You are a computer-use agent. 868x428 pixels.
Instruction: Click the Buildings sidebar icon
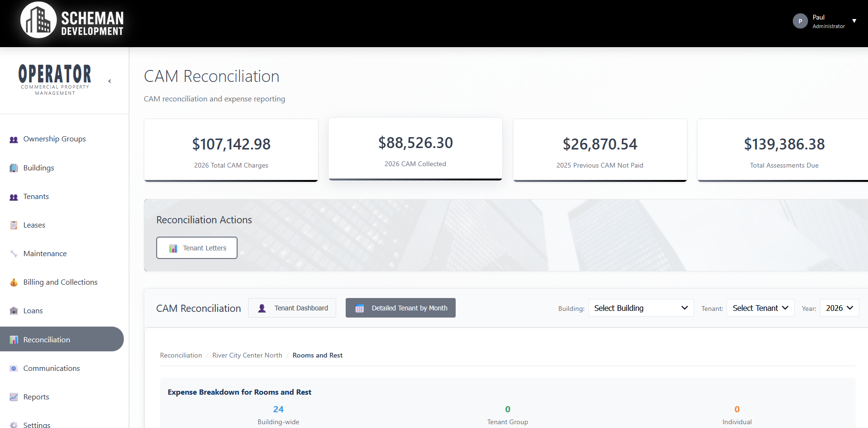[x=14, y=168]
